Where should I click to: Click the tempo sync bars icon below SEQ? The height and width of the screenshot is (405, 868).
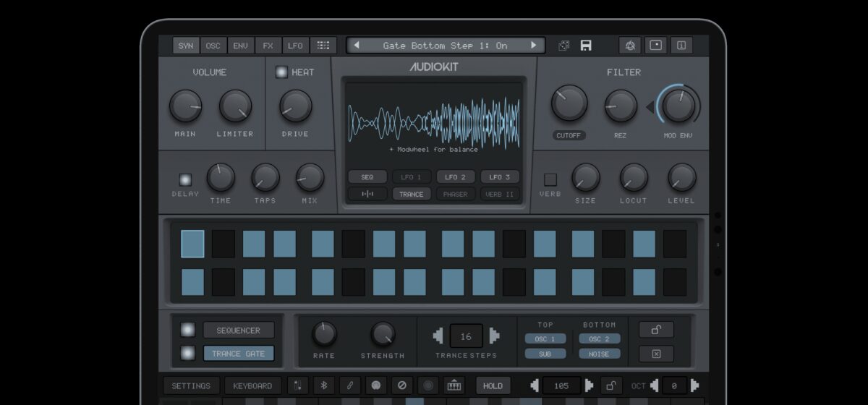click(367, 194)
